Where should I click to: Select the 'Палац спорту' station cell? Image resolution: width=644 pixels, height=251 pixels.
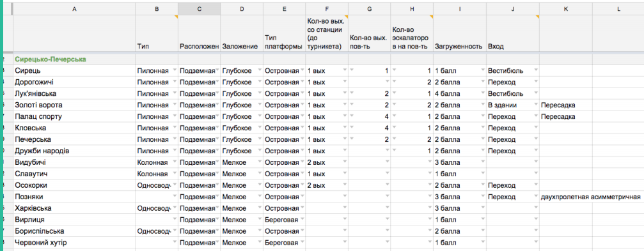click(74, 116)
